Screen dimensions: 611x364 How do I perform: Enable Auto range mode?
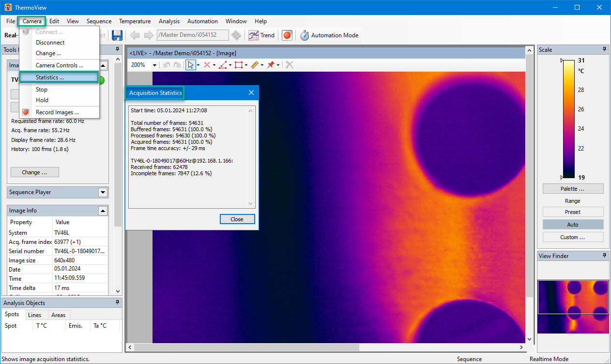coord(573,225)
